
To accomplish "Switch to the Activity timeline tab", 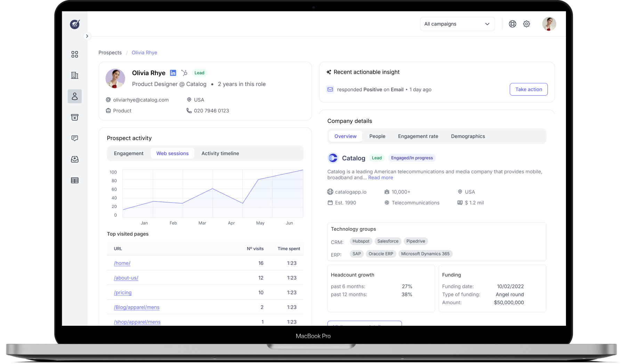I will pos(220,153).
